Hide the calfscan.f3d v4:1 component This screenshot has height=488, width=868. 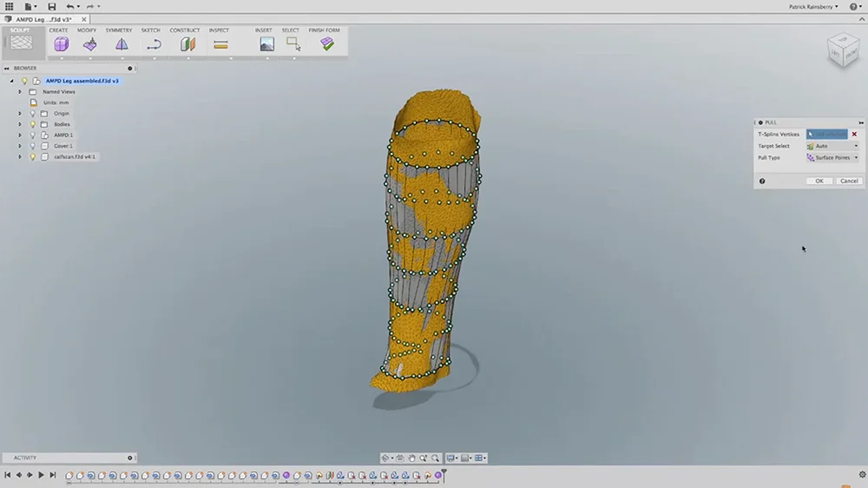click(33, 157)
